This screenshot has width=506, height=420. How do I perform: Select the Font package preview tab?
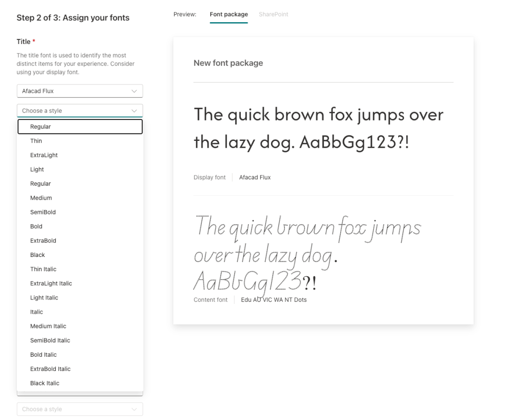(x=229, y=14)
